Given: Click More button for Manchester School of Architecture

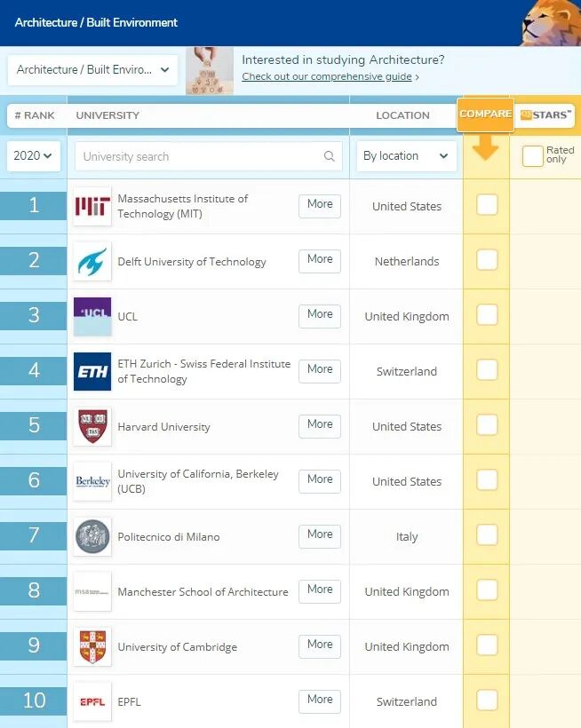Looking at the screenshot, I should pyautogui.click(x=320, y=591).
